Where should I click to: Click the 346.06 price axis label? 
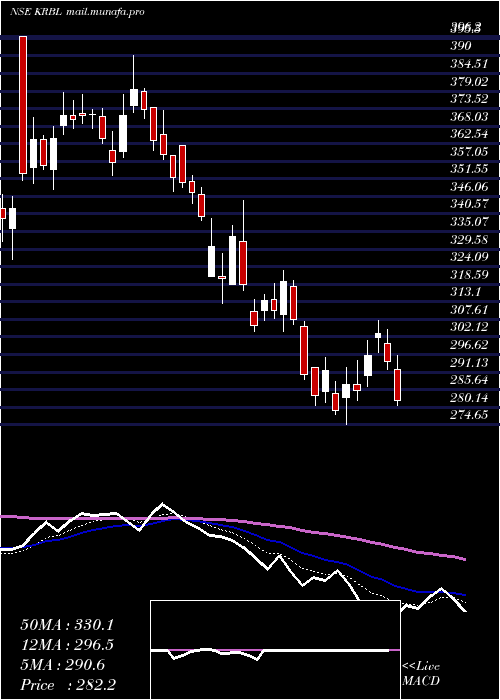click(x=468, y=187)
